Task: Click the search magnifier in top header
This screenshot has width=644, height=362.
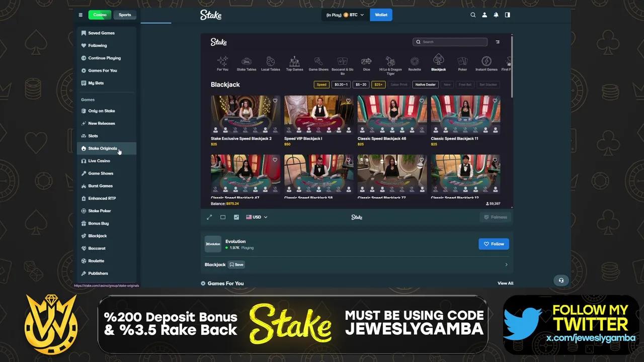Action: pos(473,15)
